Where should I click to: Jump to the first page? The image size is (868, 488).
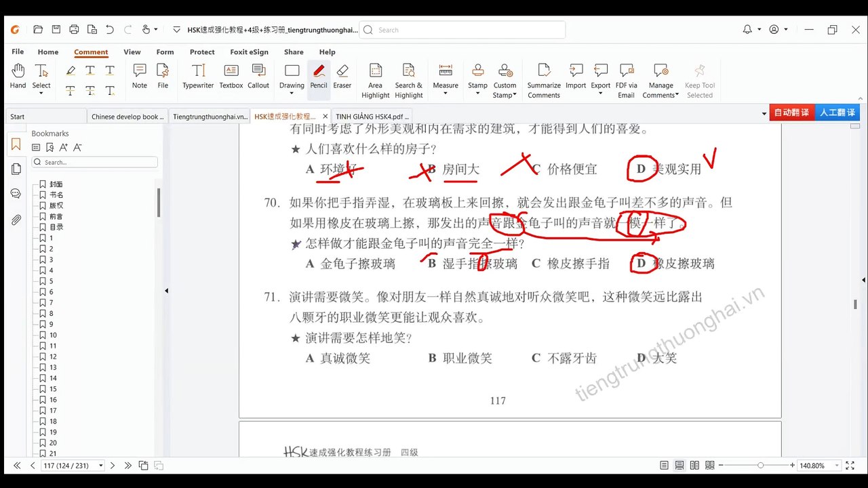click(18, 466)
